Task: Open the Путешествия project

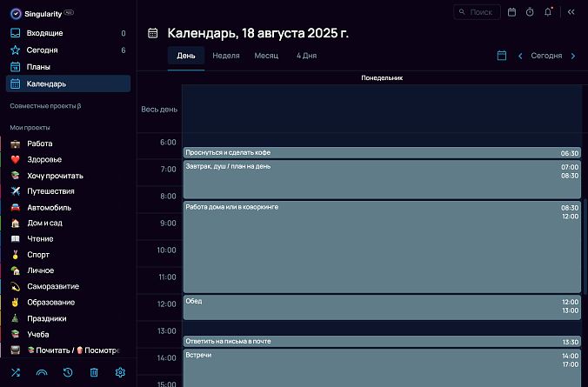Action: [x=50, y=191]
